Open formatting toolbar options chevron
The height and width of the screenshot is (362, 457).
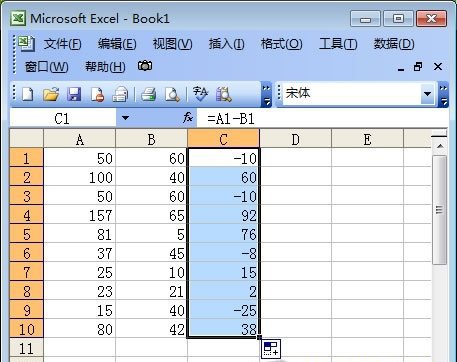click(443, 94)
